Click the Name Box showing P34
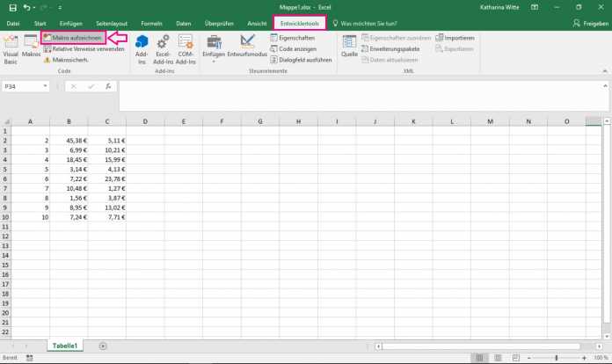The image size is (612, 364). click(26, 86)
